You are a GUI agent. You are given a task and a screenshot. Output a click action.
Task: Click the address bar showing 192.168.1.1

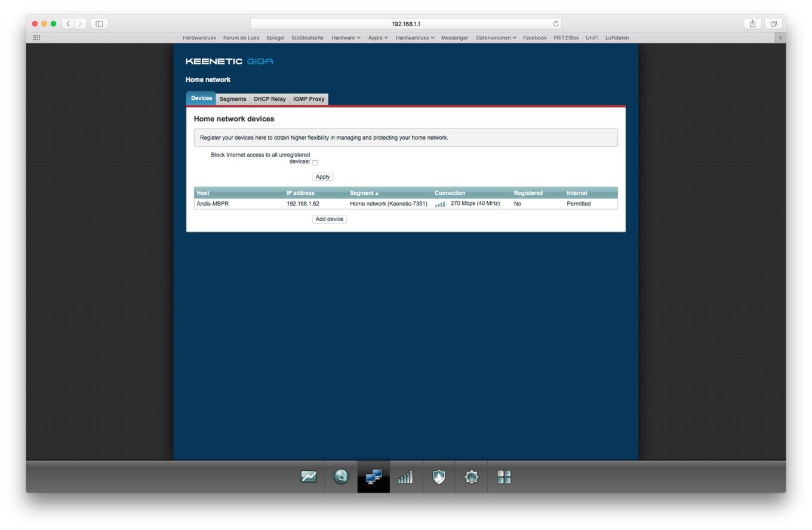click(406, 24)
